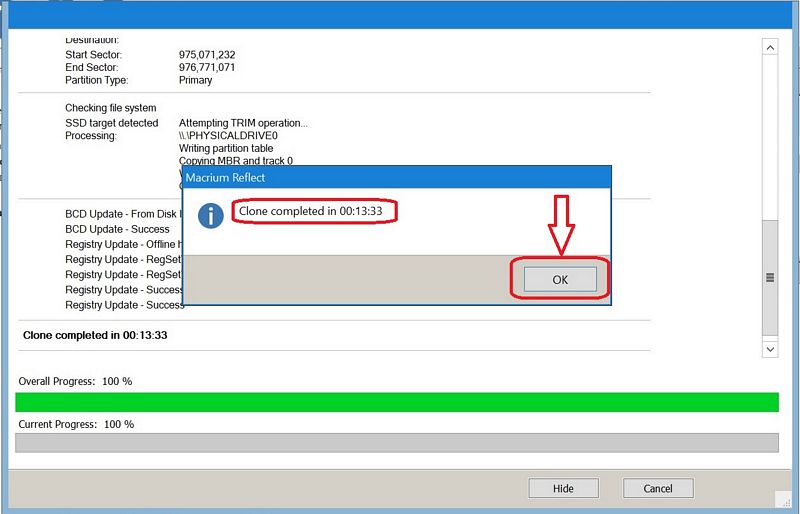Click the 'Start Sector:' label
The image size is (800, 514).
pyautogui.click(x=93, y=55)
